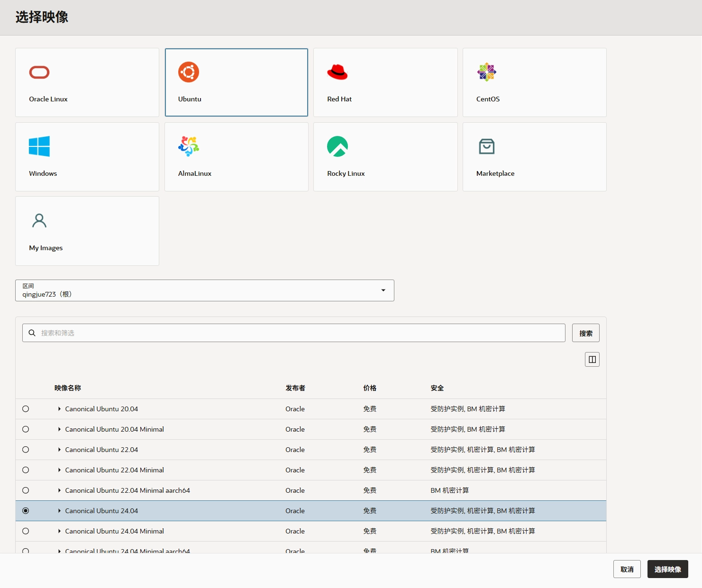Select Canonical Ubuntu 22.04 Minimal radio button
The height and width of the screenshot is (588, 702).
click(x=26, y=470)
